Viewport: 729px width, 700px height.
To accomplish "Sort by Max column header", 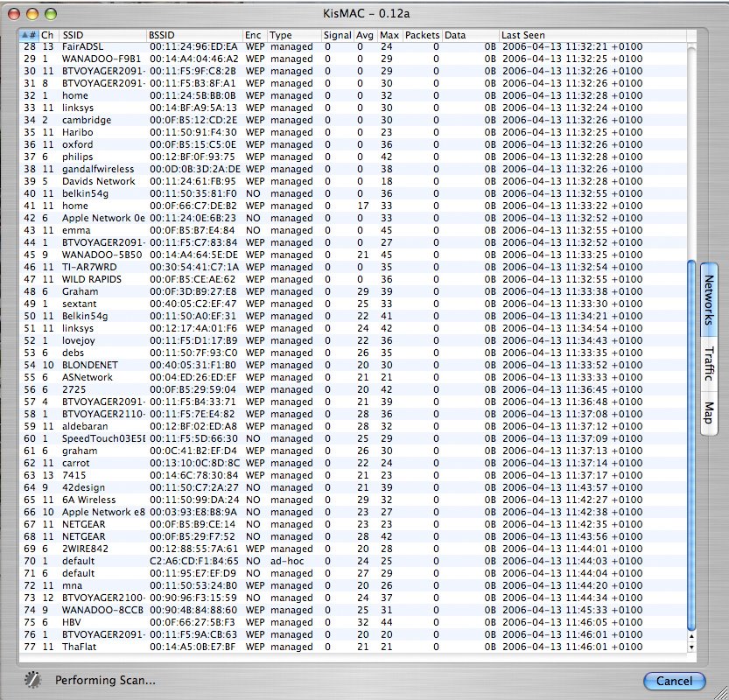I will tap(389, 35).
